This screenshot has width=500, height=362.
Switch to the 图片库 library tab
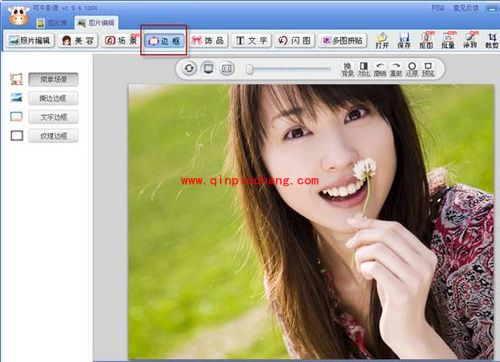coord(52,23)
